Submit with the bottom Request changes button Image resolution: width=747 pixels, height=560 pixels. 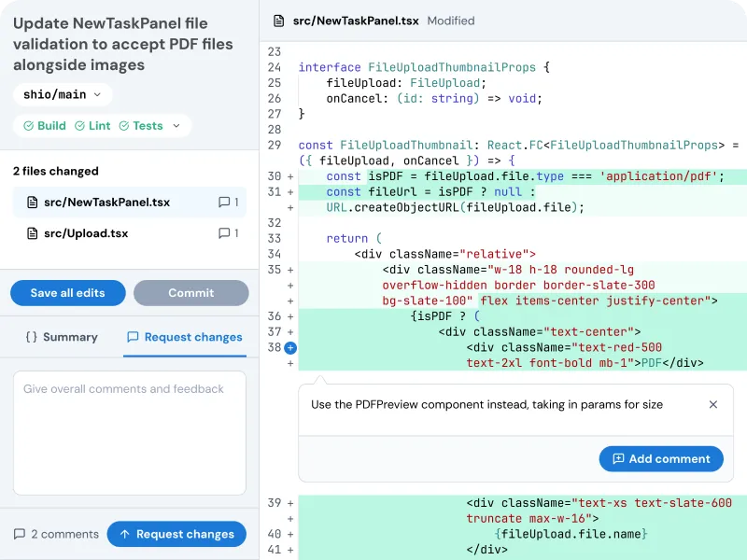click(x=176, y=534)
